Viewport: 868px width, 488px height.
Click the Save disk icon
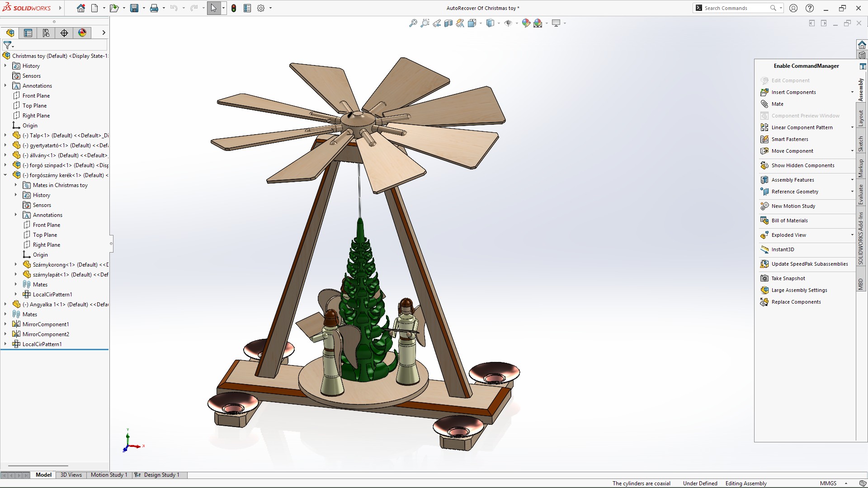[134, 8]
